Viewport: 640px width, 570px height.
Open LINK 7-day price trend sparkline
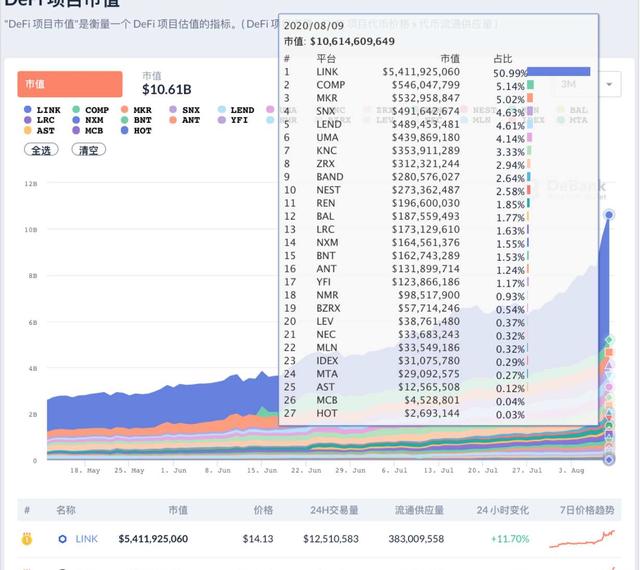pyautogui.click(x=582, y=539)
